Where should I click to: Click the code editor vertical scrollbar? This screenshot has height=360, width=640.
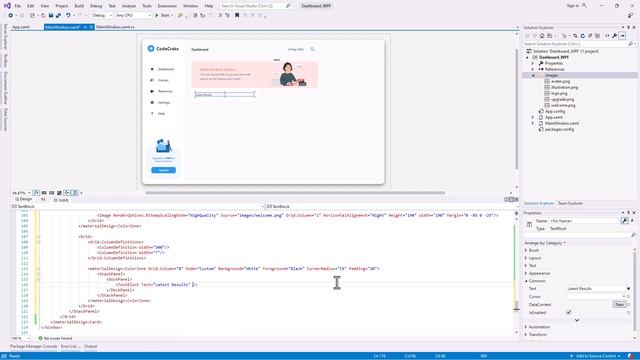point(516,307)
